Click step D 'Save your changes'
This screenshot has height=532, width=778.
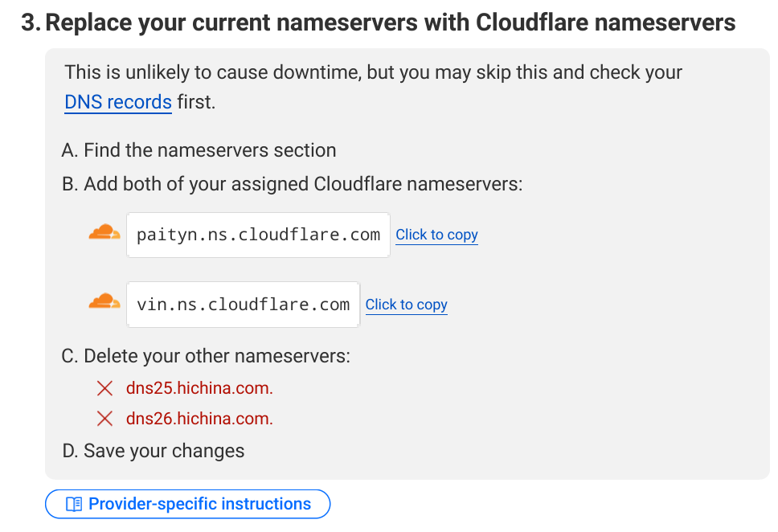click(153, 451)
